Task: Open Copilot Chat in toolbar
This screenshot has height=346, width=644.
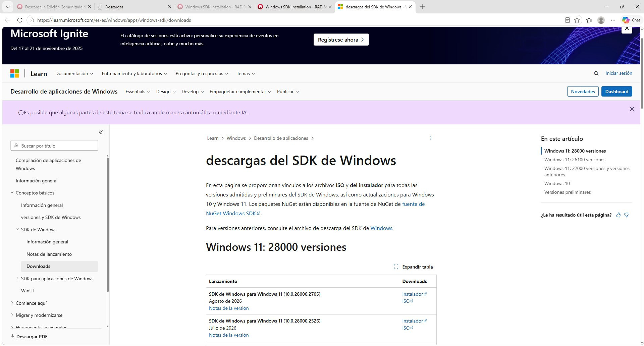Action: click(x=631, y=20)
